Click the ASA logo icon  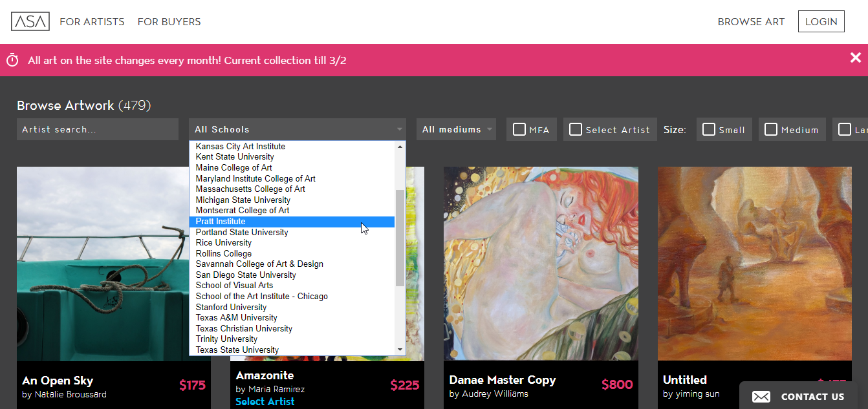pyautogui.click(x=30, y=21)
